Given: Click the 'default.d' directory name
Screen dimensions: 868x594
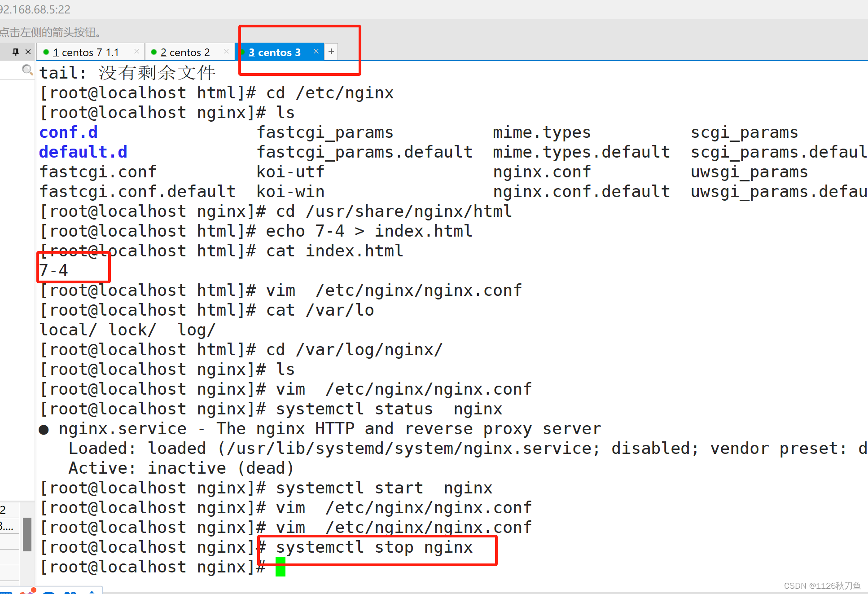Looking at the screenshot, I should 83,152.
